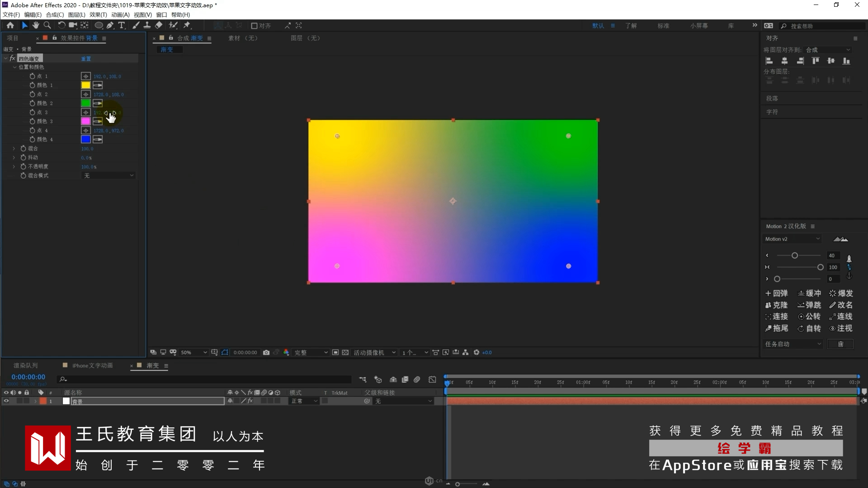This screenshot has width=868, height=488.
Task: Toggle visibility eye of 背景 layer
Action: [x=6, y=401]
